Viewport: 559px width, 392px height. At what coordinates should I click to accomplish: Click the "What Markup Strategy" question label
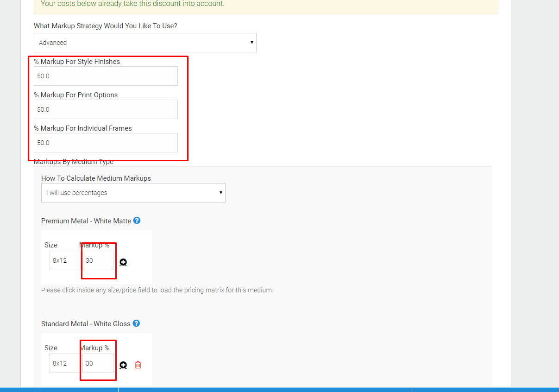106,26
